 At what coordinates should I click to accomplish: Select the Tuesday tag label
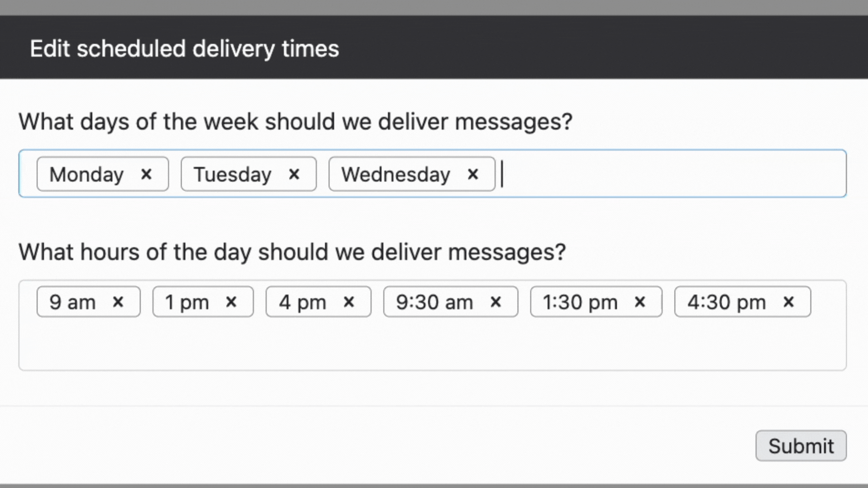[x=232, y=174]
